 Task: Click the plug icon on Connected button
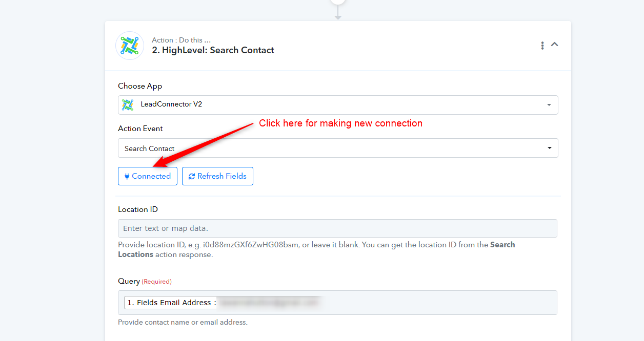click(x=127, y=176)
